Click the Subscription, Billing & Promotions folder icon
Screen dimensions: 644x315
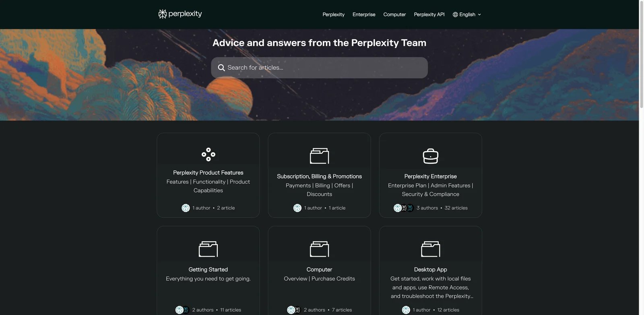(x=319, y=156)
